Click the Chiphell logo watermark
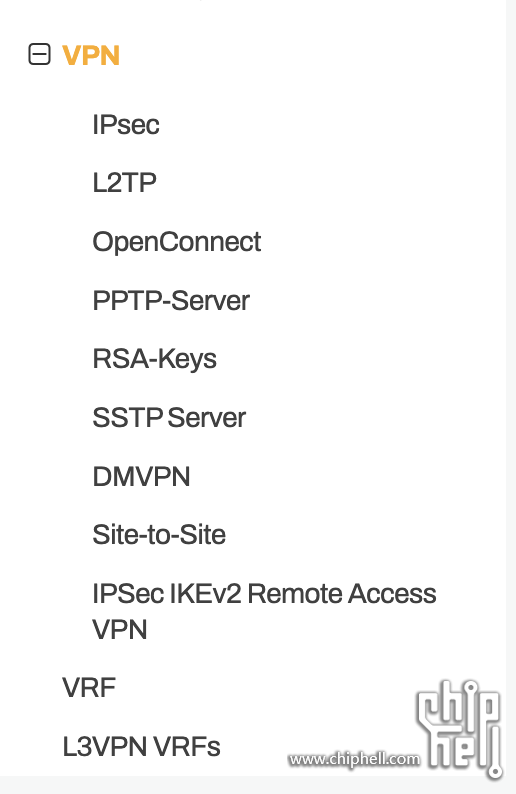This screenshot has width=516, height=794. point(460,728)
